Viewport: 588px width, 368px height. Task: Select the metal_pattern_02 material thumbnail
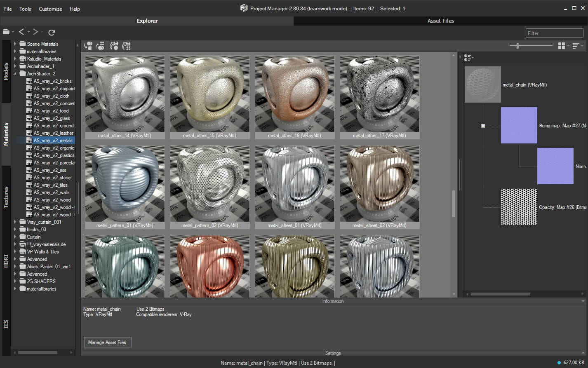(209, 184)
